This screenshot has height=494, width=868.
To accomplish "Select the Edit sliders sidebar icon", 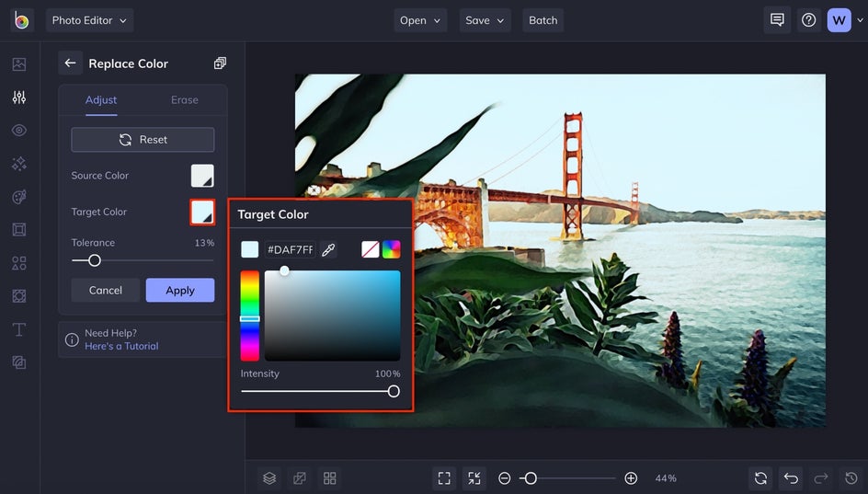I will click(19, 98).
